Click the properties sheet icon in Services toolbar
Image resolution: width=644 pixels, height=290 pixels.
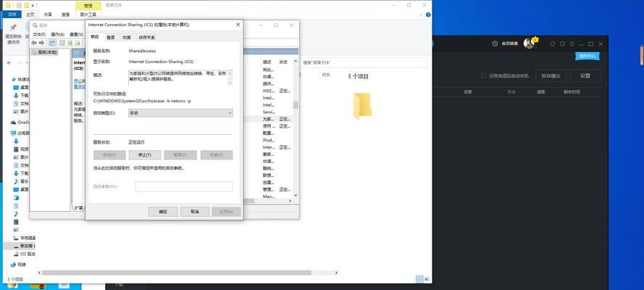click(x=62, y=43)
